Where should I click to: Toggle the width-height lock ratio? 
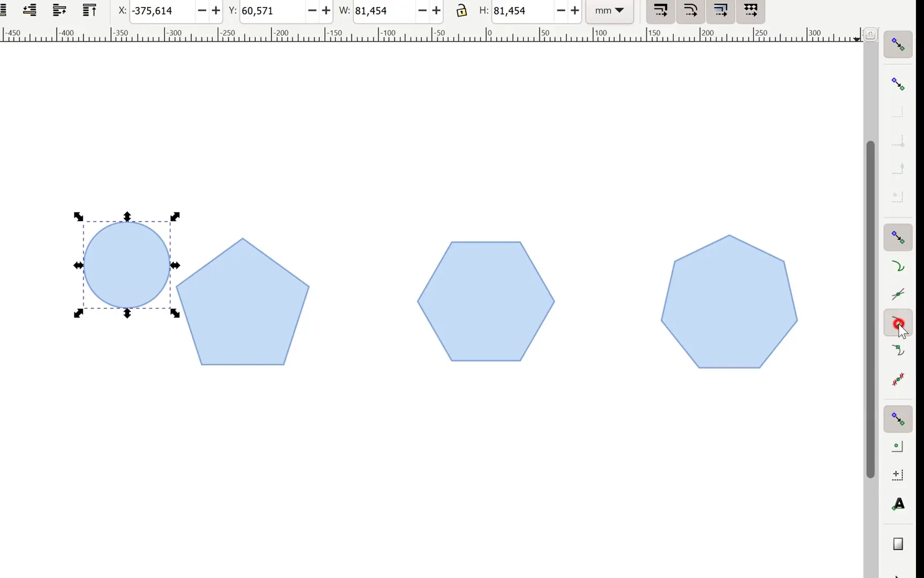(461, 10)
